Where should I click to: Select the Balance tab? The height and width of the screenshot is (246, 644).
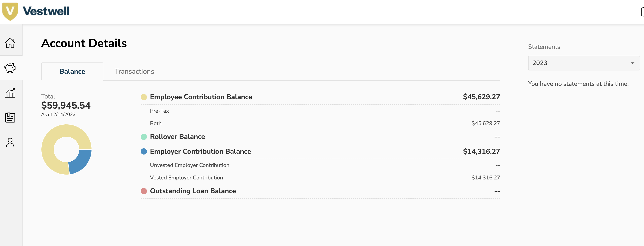pyautogui.click(x=72, y=71)
